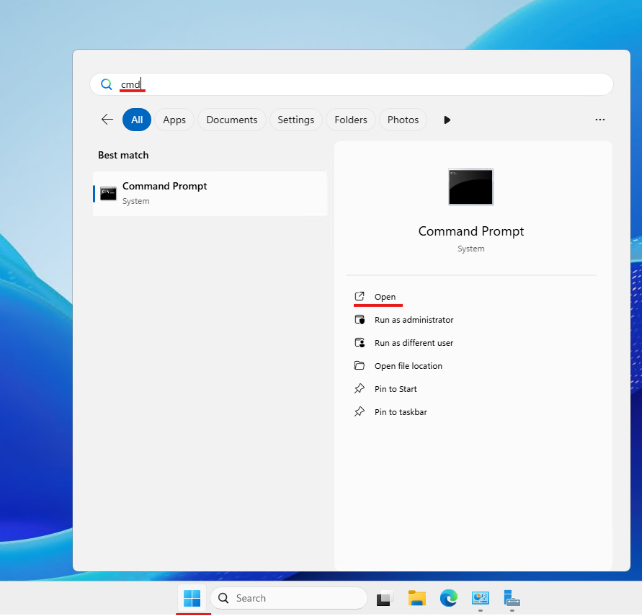This screenshot has height=615, width=642.
Task: Open Task View from the taskbar
Action: (x=383, y=599)
